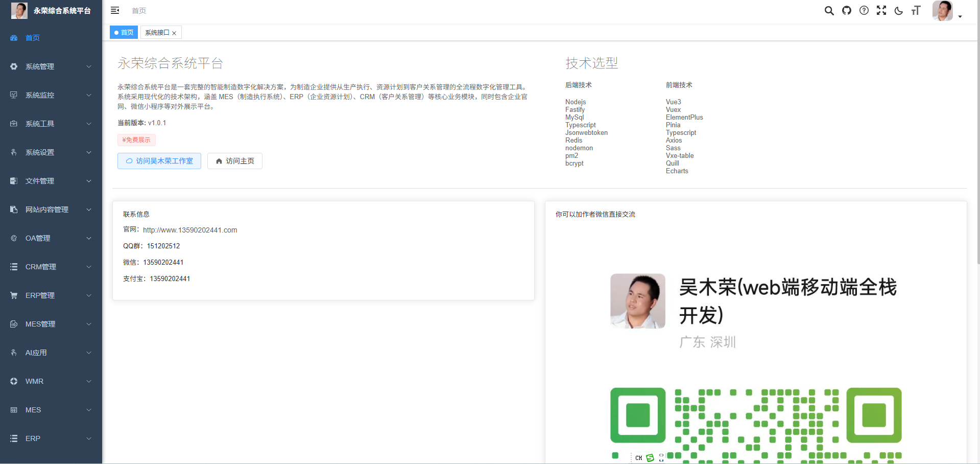Screen dimensions: 980x464
Task: Click the ElementPlus frontend tech entry
Action: [x=684, y=117]
